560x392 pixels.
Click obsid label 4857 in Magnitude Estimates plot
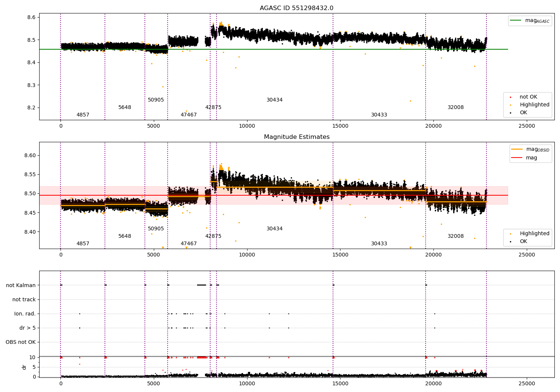pos(83,244)
